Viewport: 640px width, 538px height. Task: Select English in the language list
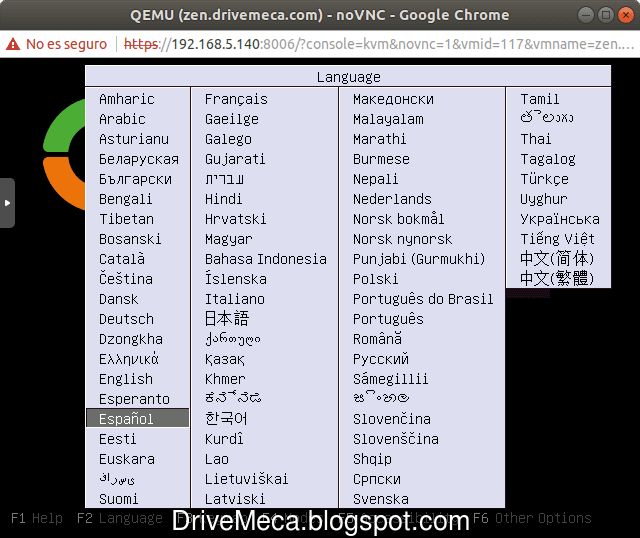(x=126, y=379)
